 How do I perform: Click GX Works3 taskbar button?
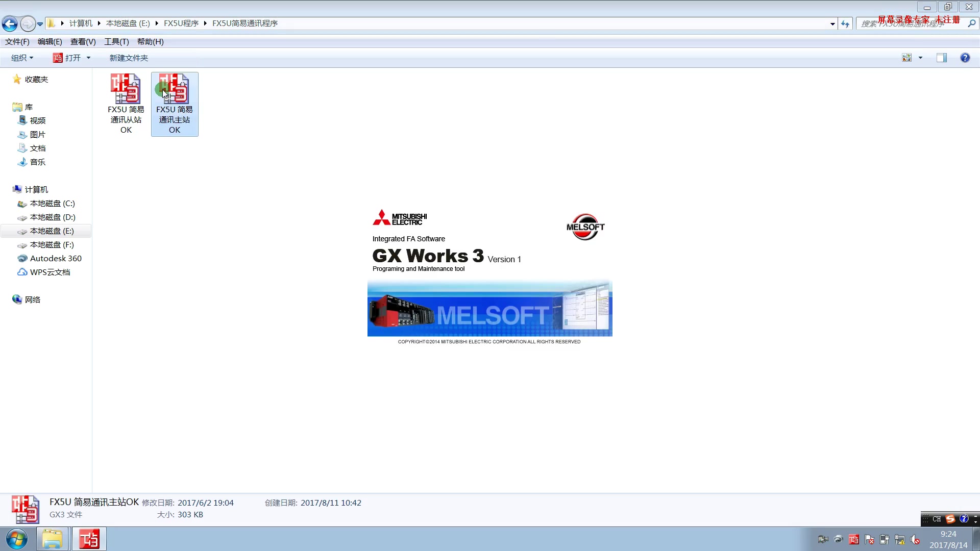coord(89,539)
